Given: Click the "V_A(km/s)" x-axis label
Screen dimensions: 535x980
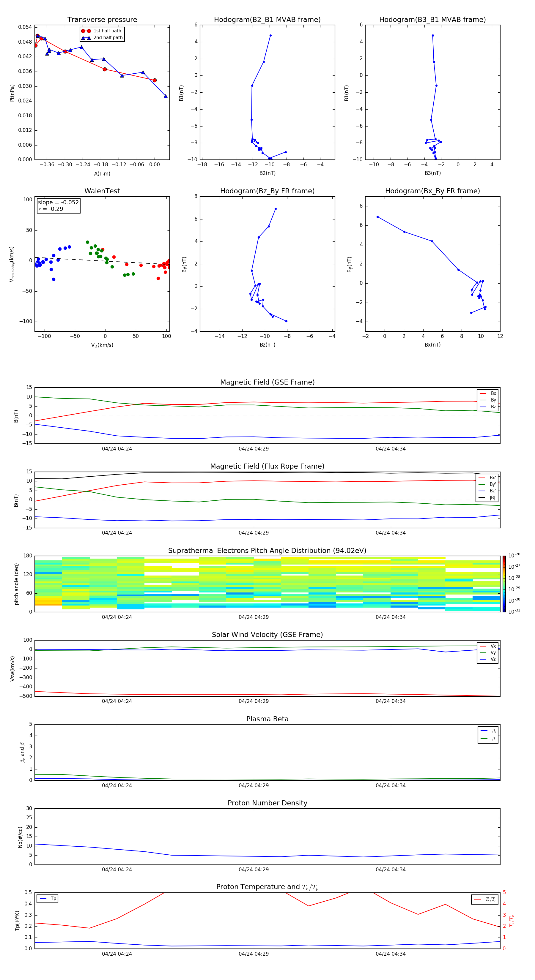Looking at the screenshot, I should coord(102,345).
